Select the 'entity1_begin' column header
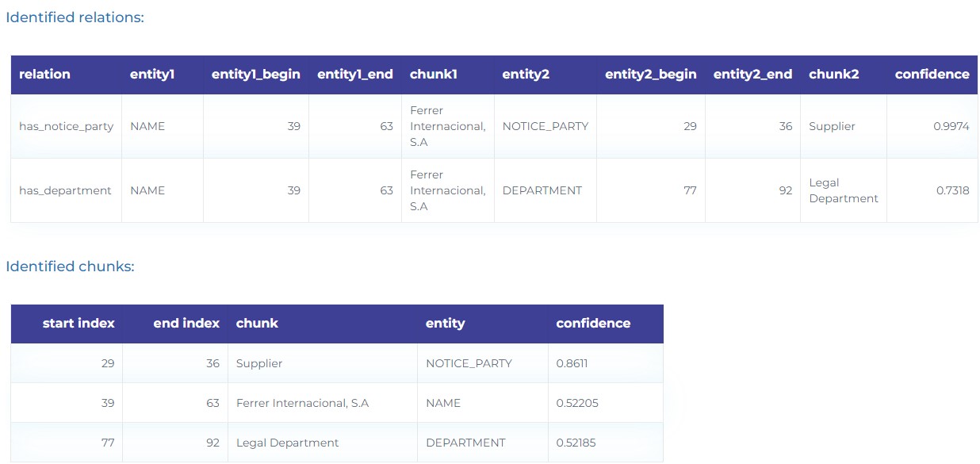 256,75
